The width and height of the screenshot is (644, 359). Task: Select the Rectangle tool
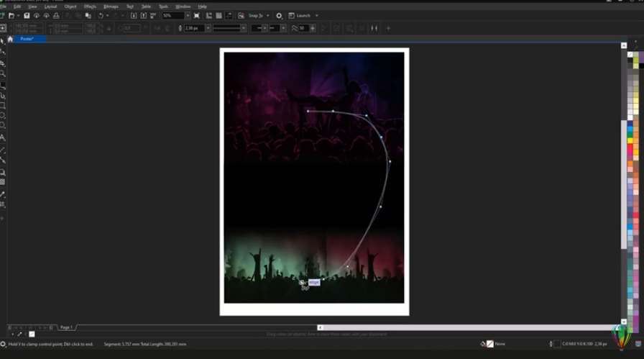3,106
